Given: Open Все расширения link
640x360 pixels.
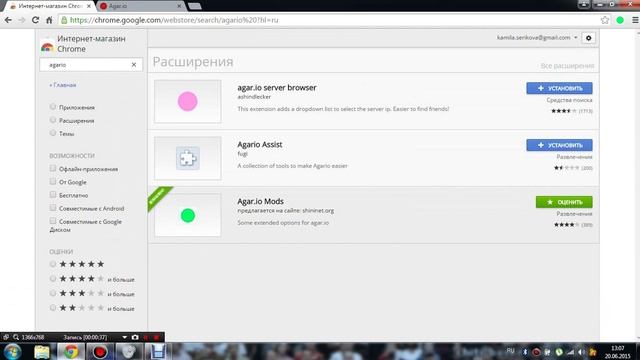Looking at the screenshot, I should (x=567, y=66).
